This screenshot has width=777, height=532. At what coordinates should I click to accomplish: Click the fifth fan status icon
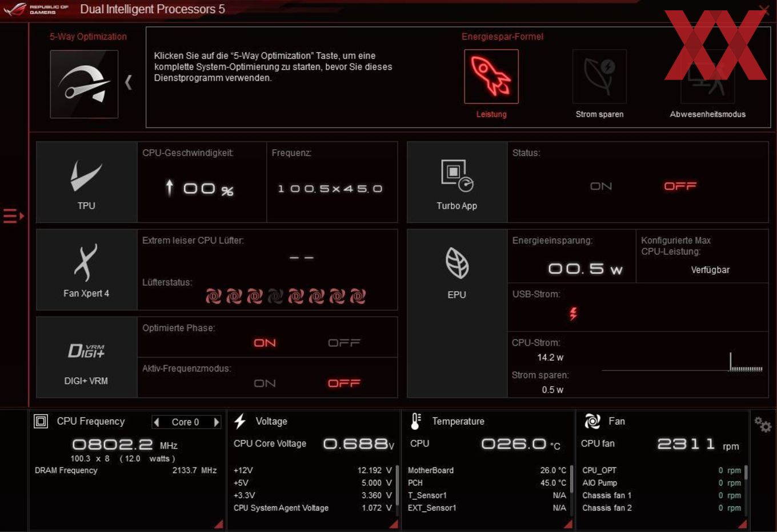[296, 296]
